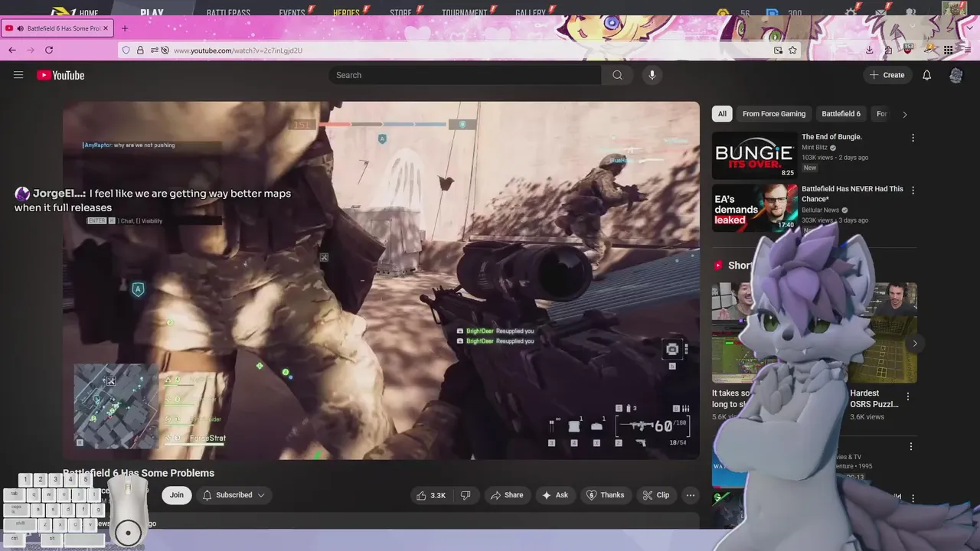
Task: Send Thanks to the creator
Action: pos(605,495)
